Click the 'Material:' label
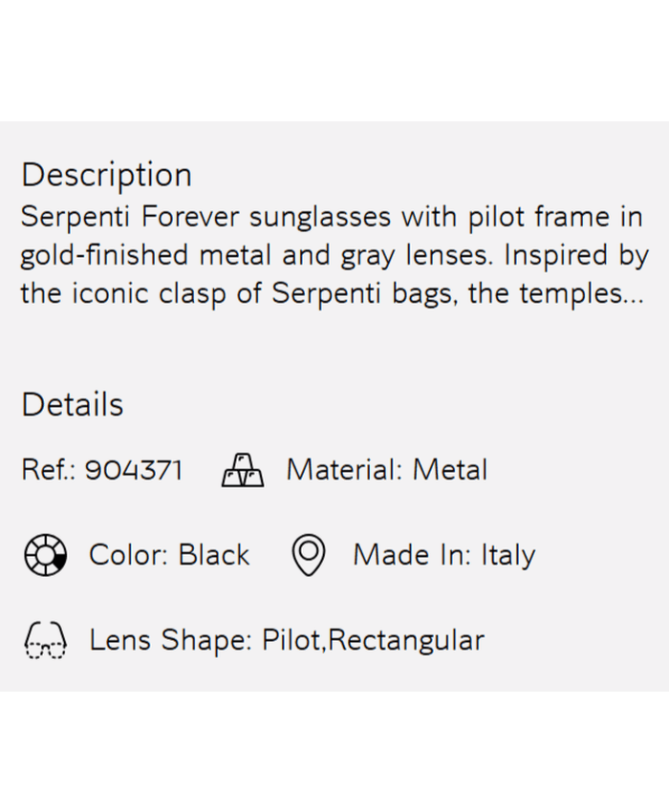Screen dimensions: 669x812 point(345,470)
